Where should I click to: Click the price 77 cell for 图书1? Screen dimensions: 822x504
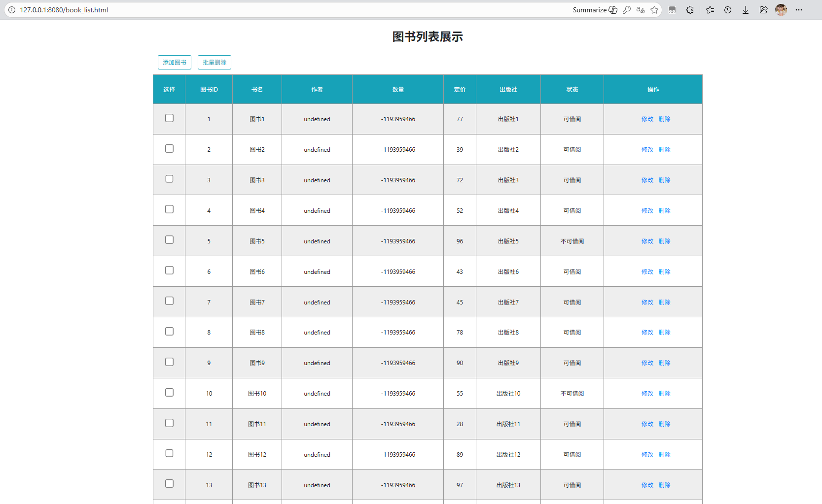point(460,119)
